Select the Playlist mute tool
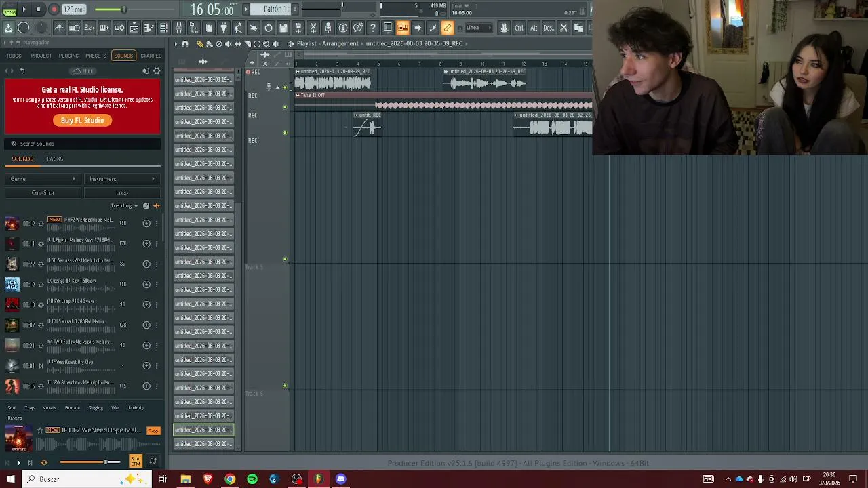Viewport: 868px width, 488px height. pos(228,44)
